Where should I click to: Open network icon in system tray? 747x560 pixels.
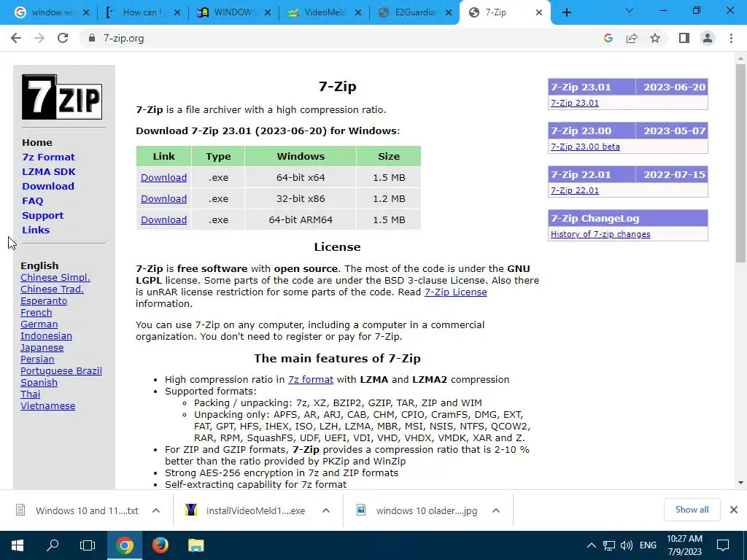[609, 545]
